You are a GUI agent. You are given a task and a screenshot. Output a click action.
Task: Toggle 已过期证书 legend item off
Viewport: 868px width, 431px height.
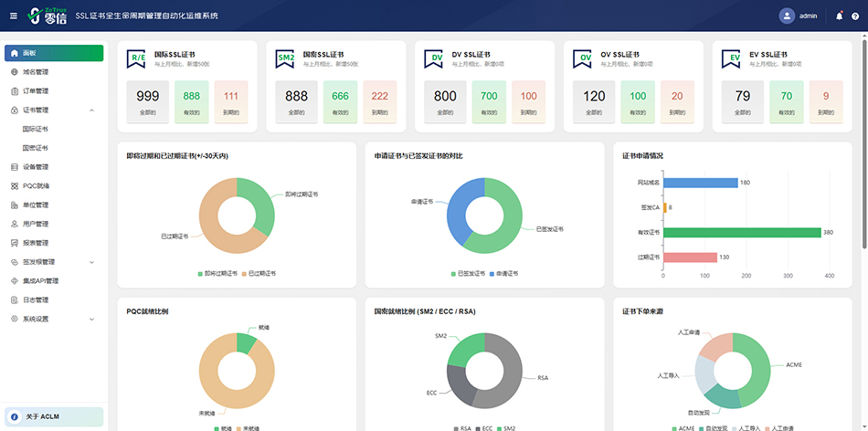coord(259,273)
